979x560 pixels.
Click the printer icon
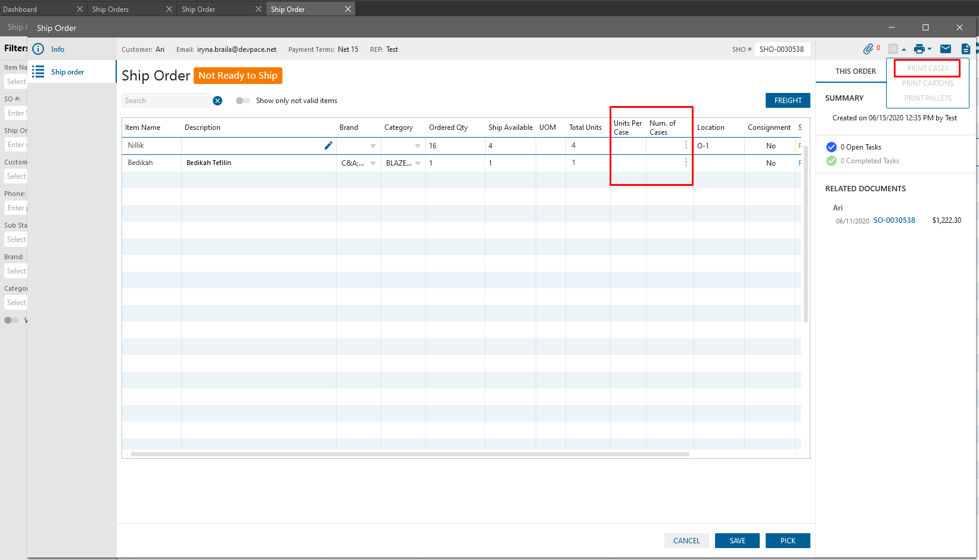tap(919, 49)
